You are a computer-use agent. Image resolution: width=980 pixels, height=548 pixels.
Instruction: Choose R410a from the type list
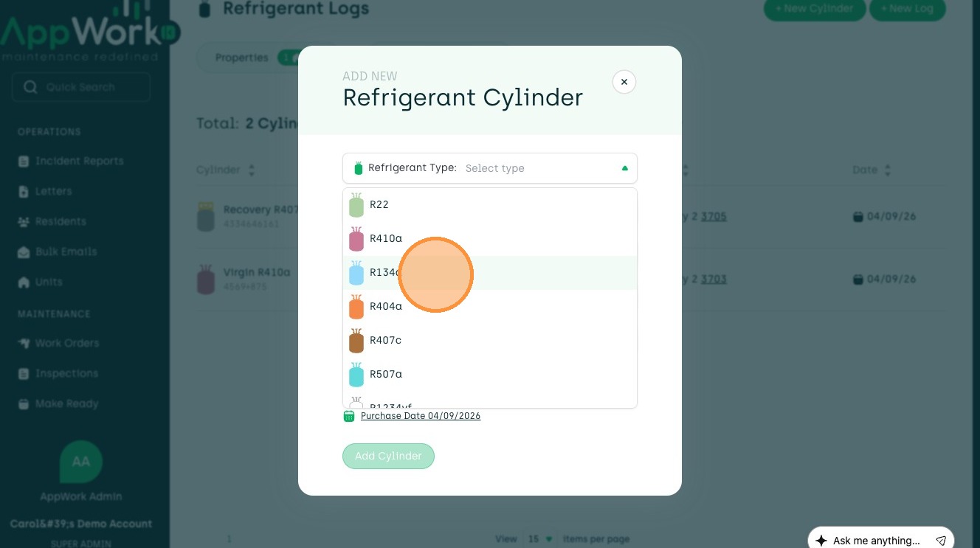click(x=386, y=238)
